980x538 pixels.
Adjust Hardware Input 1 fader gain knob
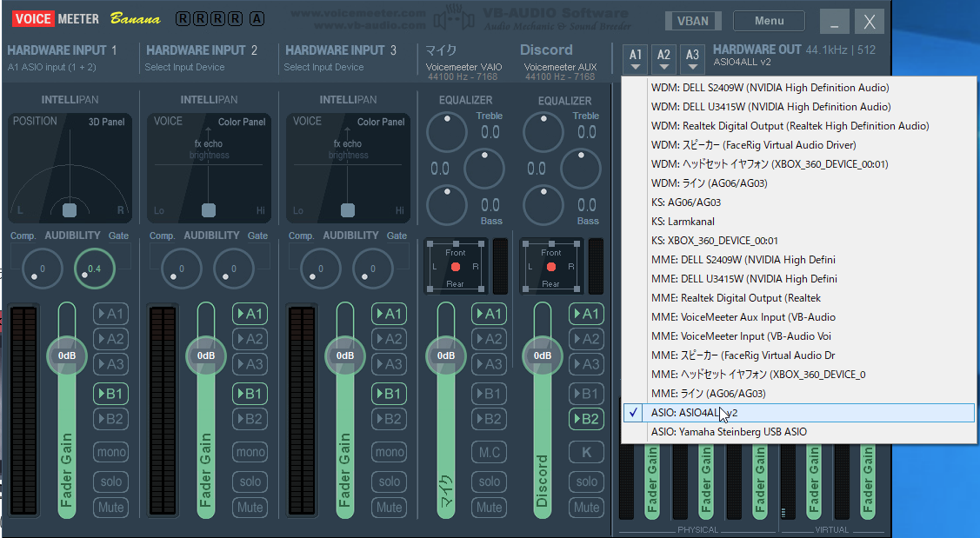coord(67,355)
